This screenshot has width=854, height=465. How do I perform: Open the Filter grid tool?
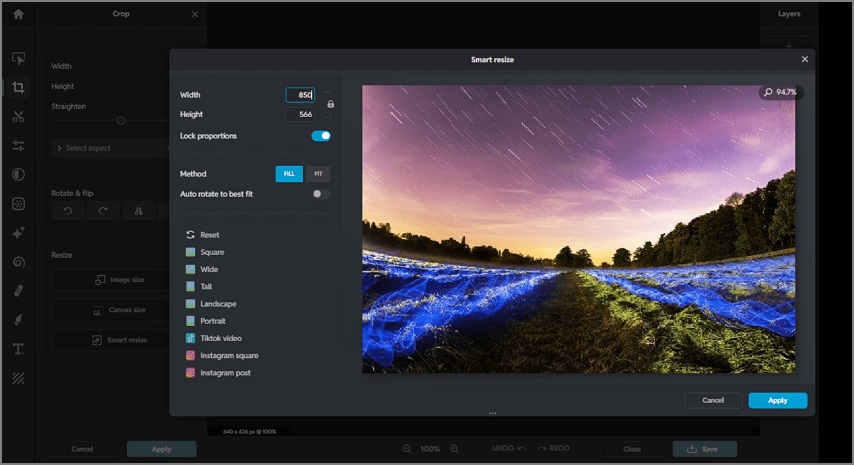pyautogui.click(x=19, y=204)
